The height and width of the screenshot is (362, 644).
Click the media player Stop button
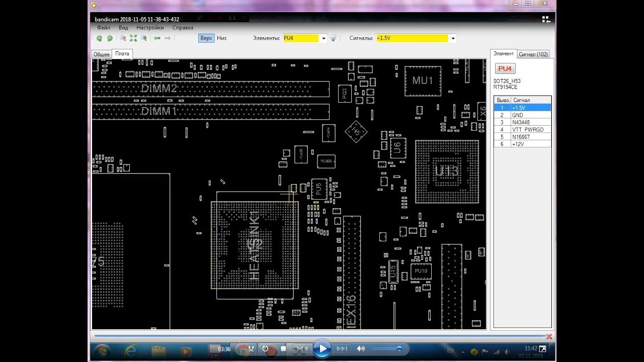pyautogui.click(x=283, y=348)
